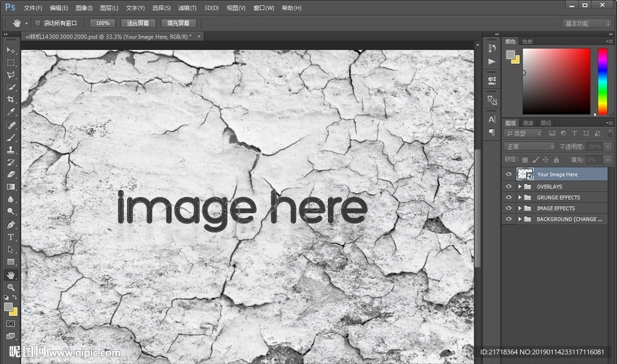Open the 正常 blend mode dropdown

pyautogui.click(x=530, y=147)
